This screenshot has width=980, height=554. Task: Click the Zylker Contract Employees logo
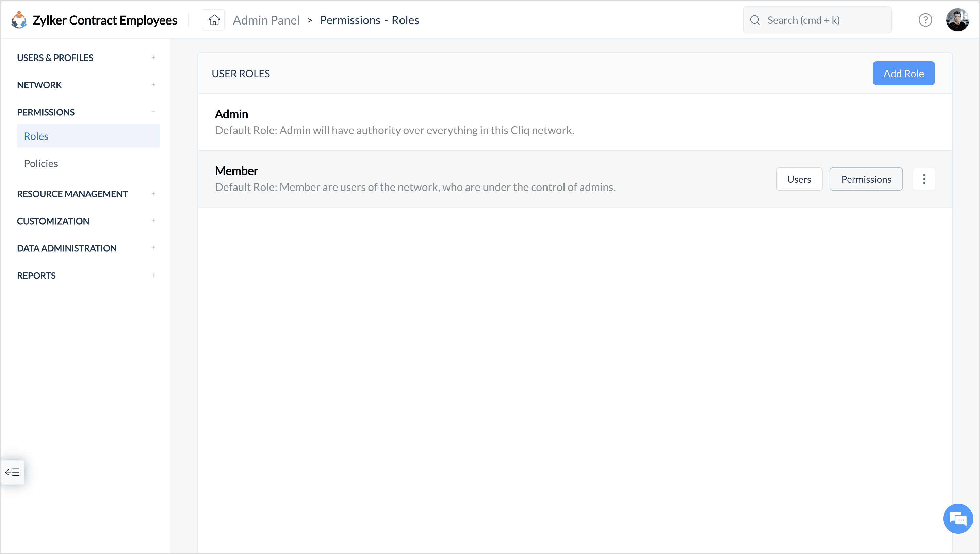(x=19, y=20)
